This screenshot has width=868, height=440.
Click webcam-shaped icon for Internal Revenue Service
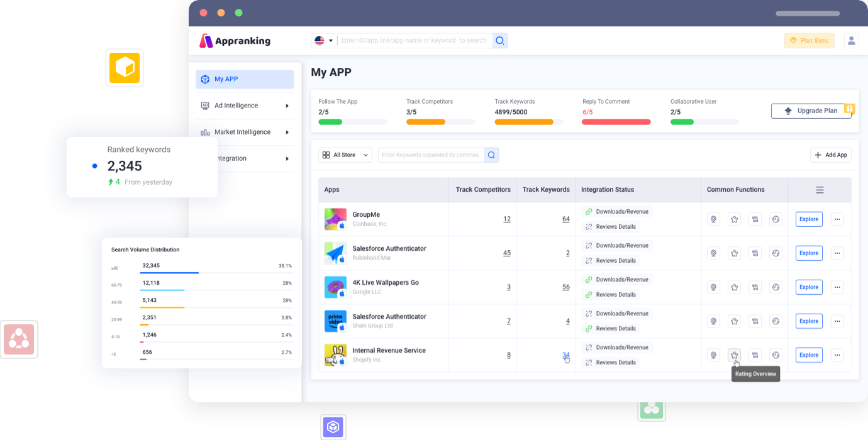tap(713, 355)
